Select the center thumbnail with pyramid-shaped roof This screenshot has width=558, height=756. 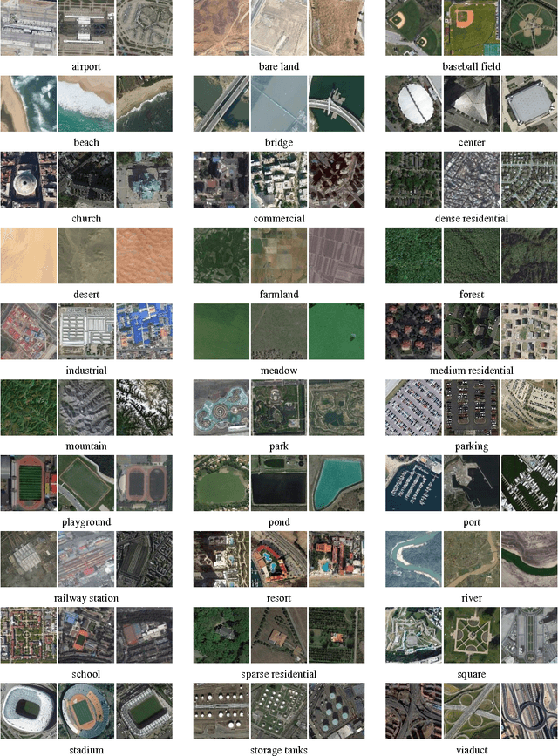point(471,104)
